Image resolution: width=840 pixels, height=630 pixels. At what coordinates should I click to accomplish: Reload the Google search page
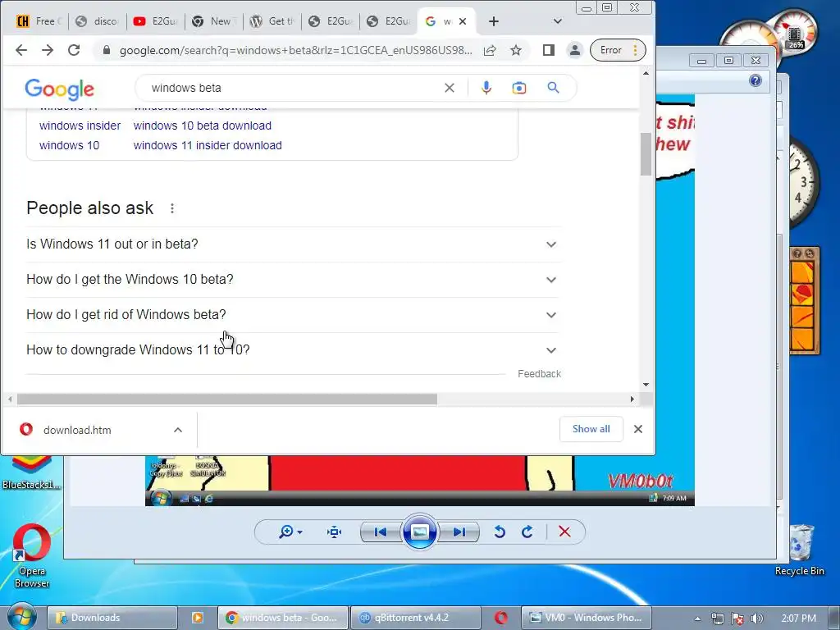click(x=74, y=50)
